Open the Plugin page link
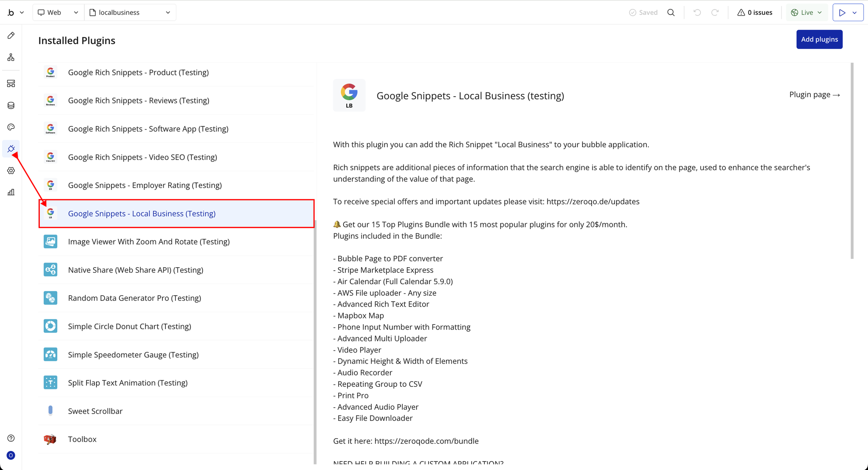The height and width of the screenshot is (470, 868). 814,95
